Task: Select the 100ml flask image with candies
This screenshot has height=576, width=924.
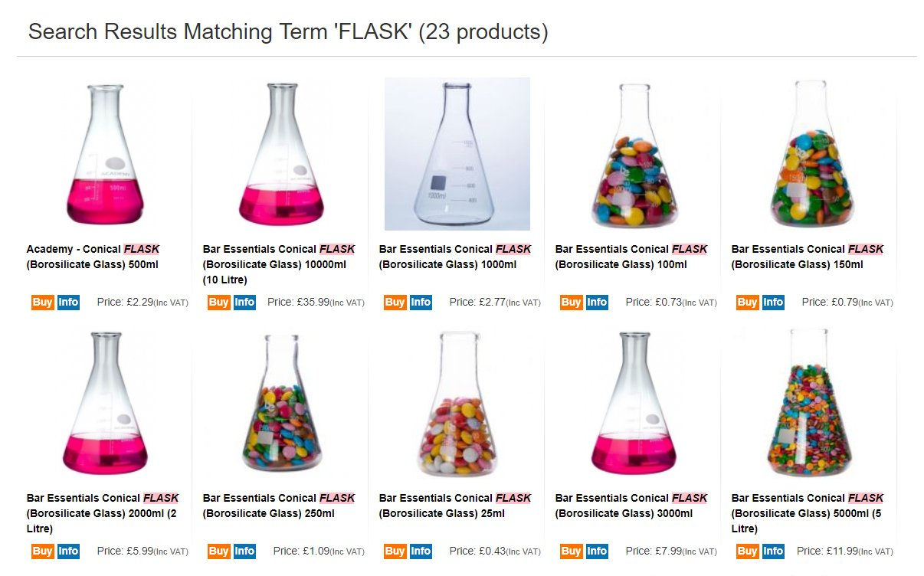Action: pyautogui.click(x=633, y=153)
